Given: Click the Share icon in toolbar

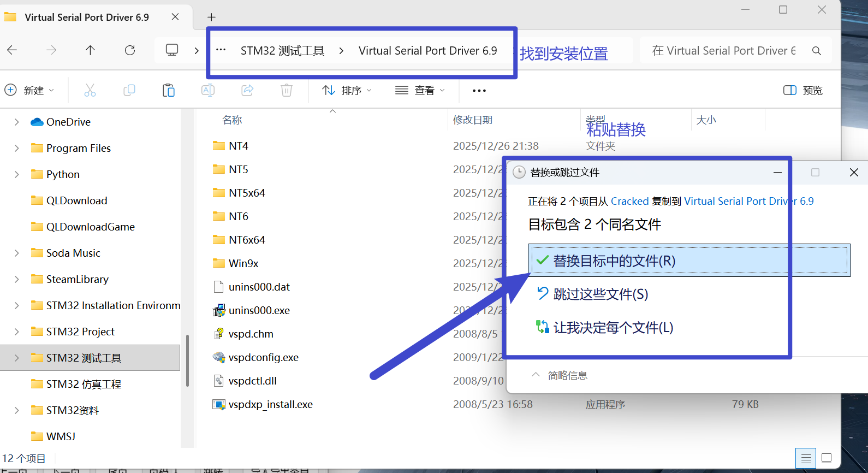Looking at the screenshot, I should click(247, 90).
